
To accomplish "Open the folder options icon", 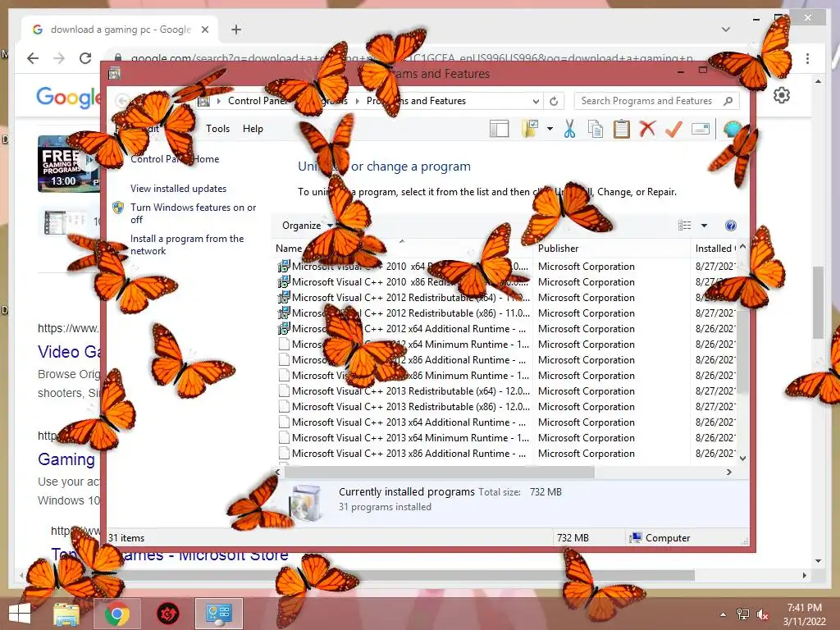I will [x=530, y=129].
